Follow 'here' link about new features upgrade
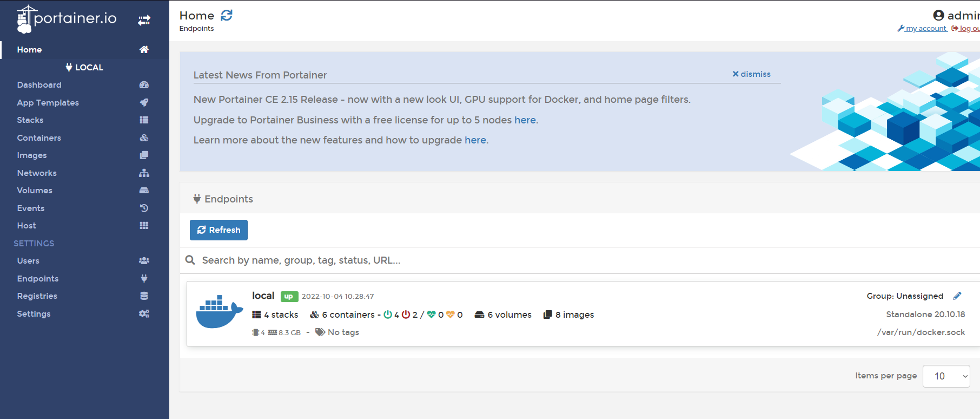The image size is (980, 419). pos(475,140)
